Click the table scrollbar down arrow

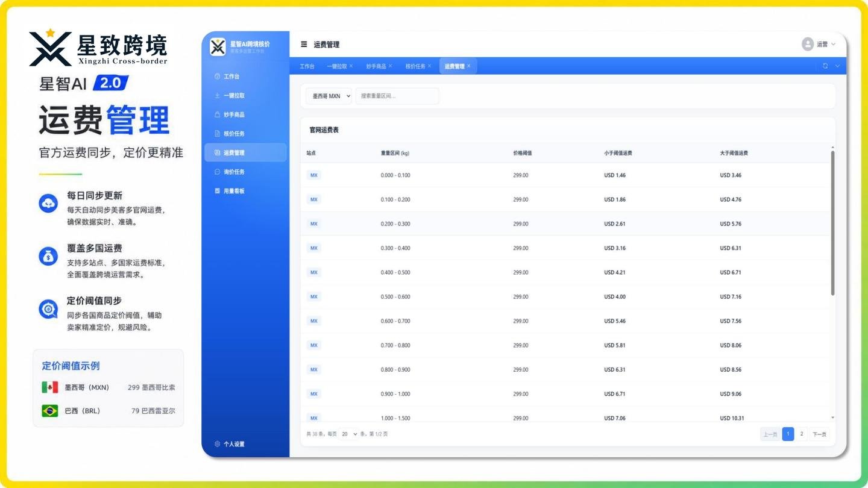[x=833, y=418]
